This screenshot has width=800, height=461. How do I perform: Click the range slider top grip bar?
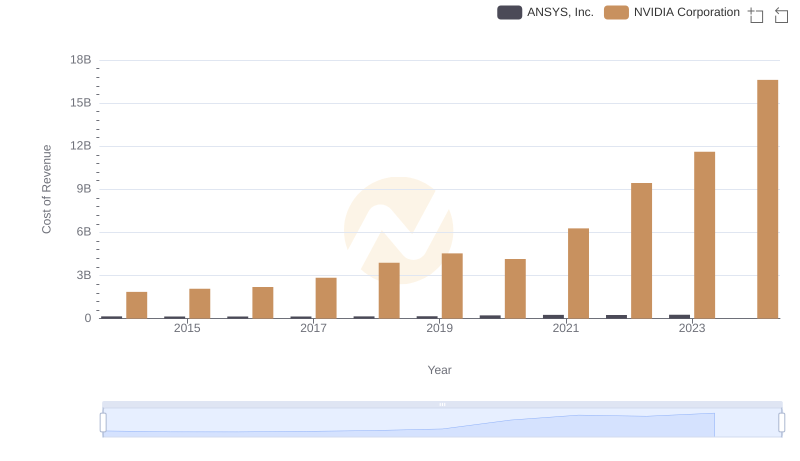point(442,404)
